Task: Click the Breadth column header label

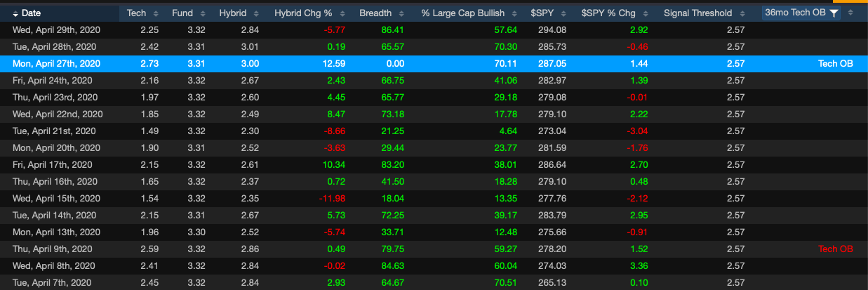Action: pos(375,13)
